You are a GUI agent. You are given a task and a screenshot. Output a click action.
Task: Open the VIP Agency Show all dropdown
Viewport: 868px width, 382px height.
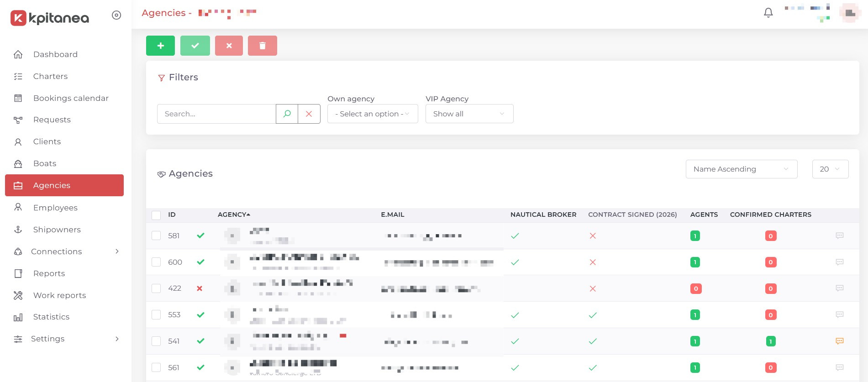tap(469, 114)
